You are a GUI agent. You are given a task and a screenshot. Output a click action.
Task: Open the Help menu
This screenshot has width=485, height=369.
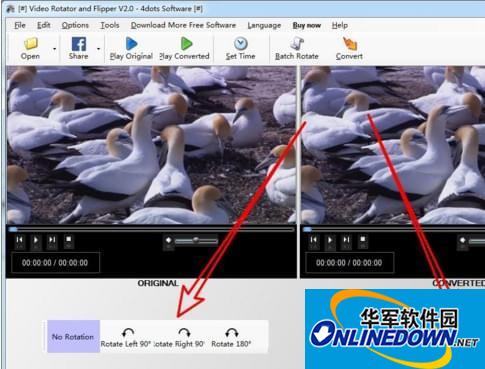[340, 25]
